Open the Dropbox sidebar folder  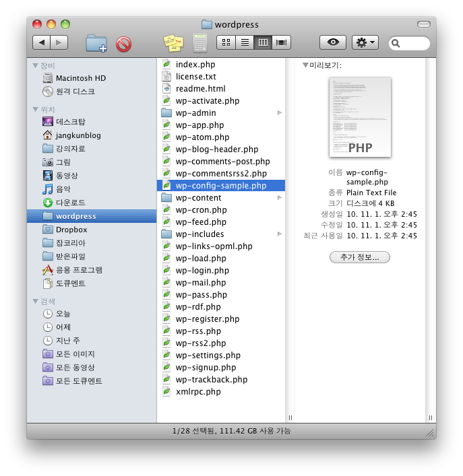tap(92, 230)
